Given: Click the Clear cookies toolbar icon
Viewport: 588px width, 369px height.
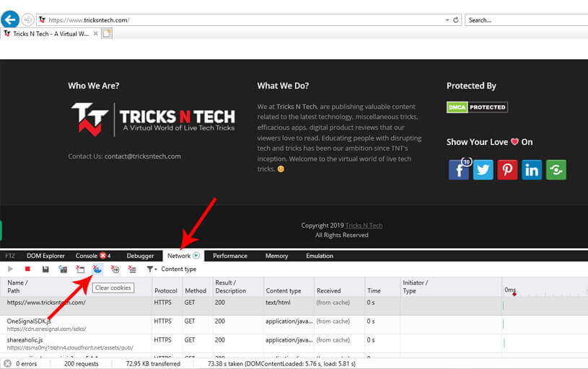Looking at the screenshot, I should [x=97, y=269].
